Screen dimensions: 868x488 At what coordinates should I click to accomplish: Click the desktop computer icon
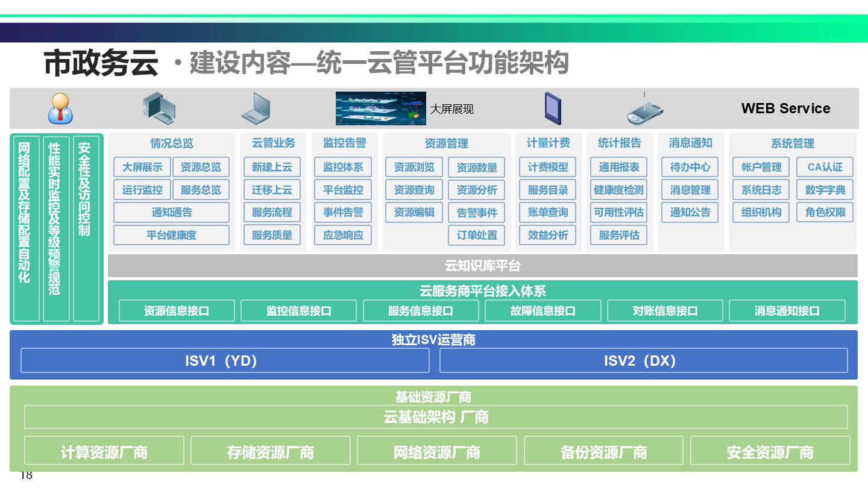click(x=159, y=108)
